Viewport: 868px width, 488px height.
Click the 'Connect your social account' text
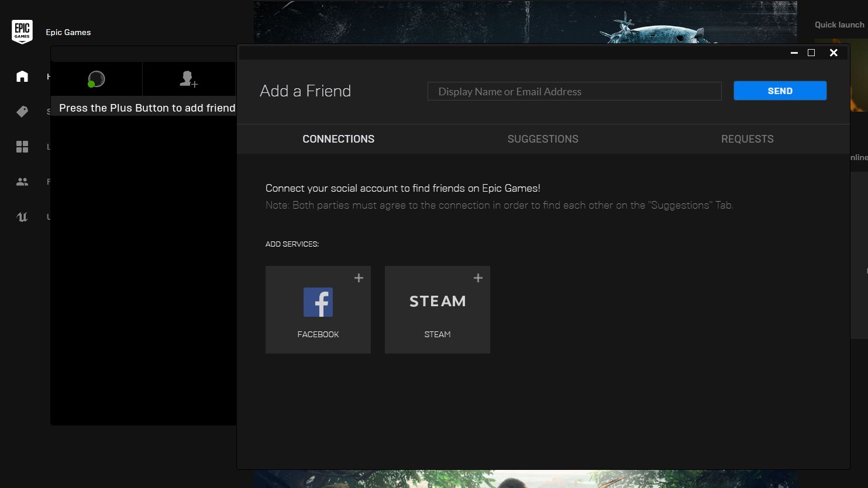(x=403, y=188)
